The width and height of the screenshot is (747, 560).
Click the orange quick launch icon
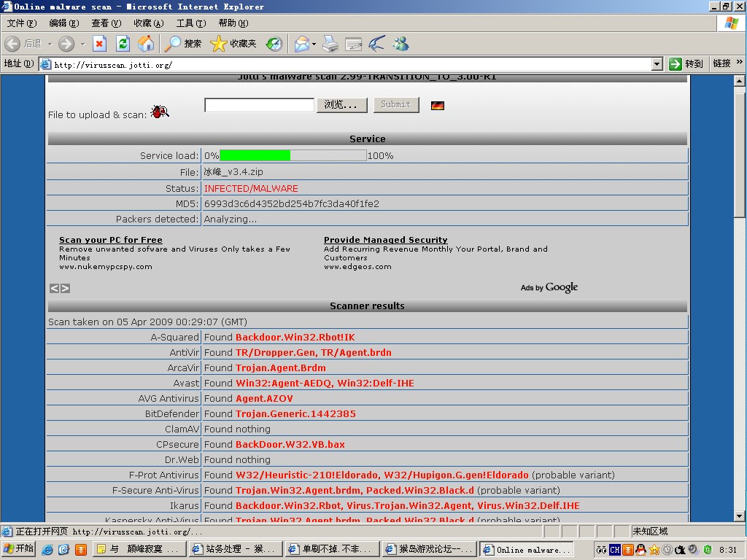(x=81, y=550)
